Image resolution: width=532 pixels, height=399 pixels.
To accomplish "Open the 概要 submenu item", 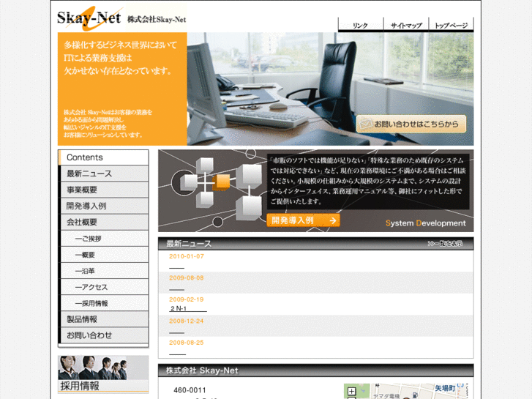I will (x=103, y=255).
